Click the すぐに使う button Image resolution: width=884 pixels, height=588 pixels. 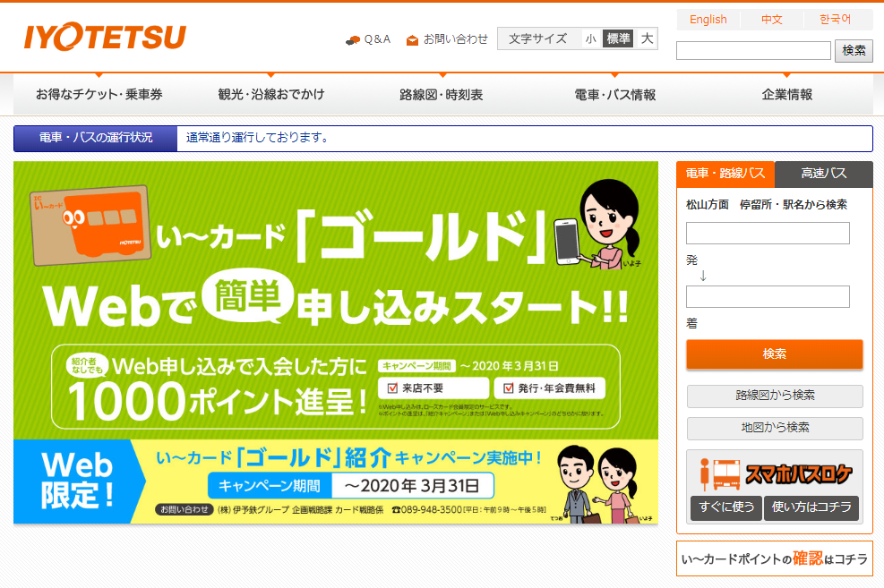point(726,507)
